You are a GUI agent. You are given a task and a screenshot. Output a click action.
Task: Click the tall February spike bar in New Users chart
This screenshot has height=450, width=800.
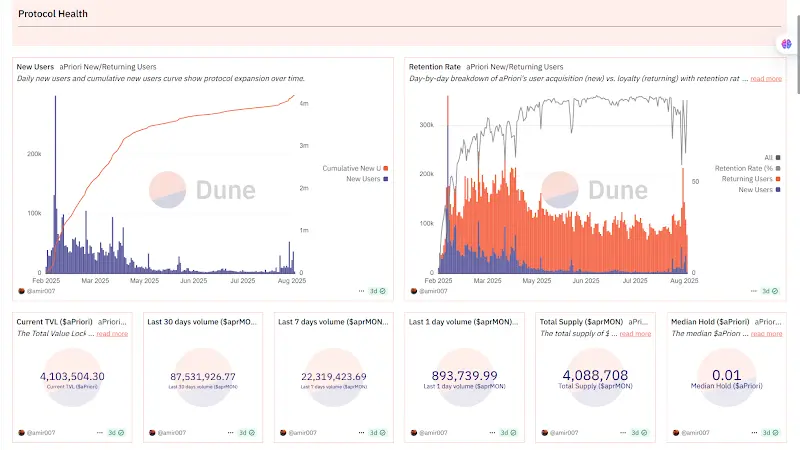[56, 184]
